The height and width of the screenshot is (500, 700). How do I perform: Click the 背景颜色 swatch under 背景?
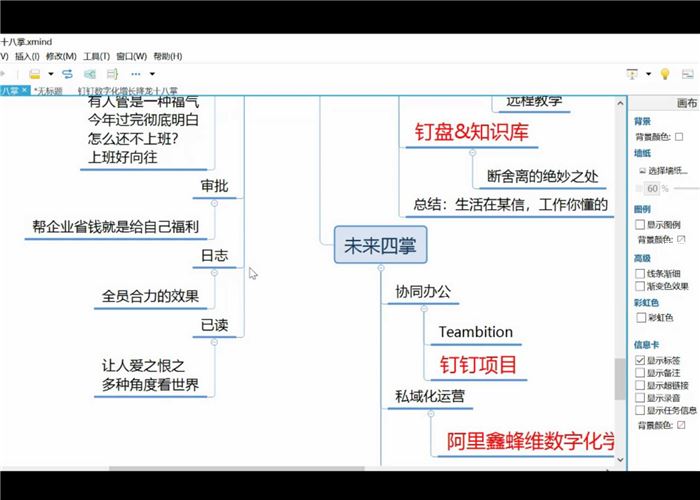680,136
